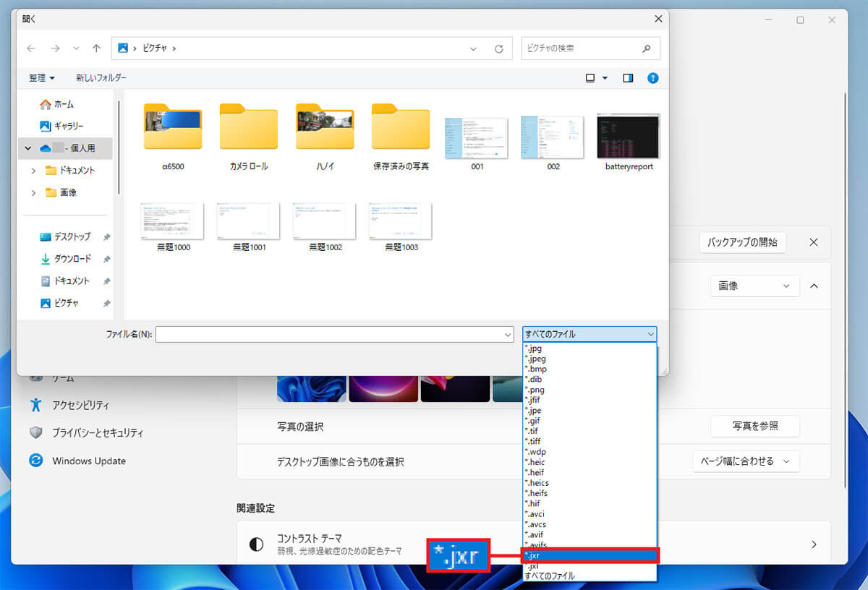Screen dimensions: 868x590
Task: Open 画像 background type dropdown in Settings
Action: 755,286
